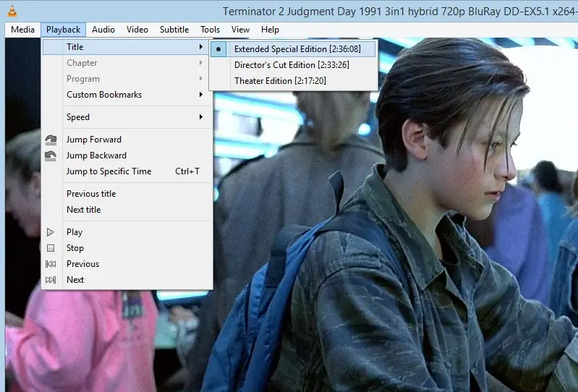The image size is (578, 392).
Task: Click the Play triangle icon
Action: pos(51,232)
